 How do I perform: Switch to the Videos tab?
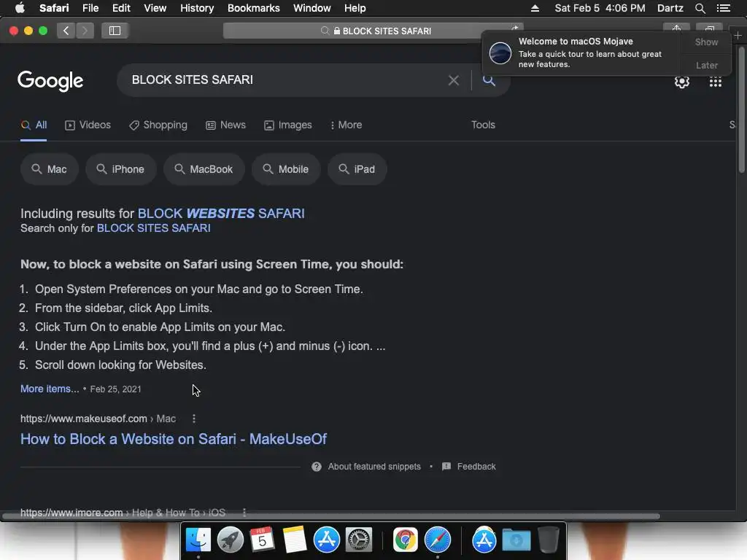(88, 125)
